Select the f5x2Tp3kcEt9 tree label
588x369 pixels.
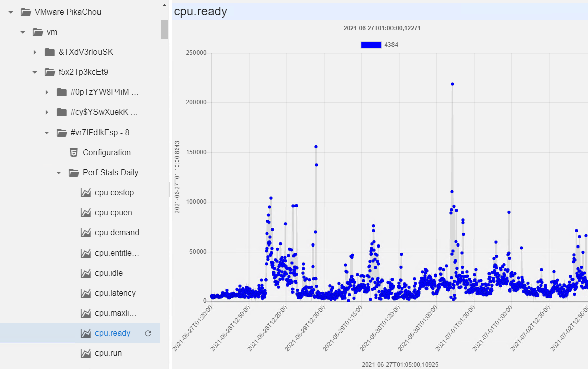coord(83,72)
